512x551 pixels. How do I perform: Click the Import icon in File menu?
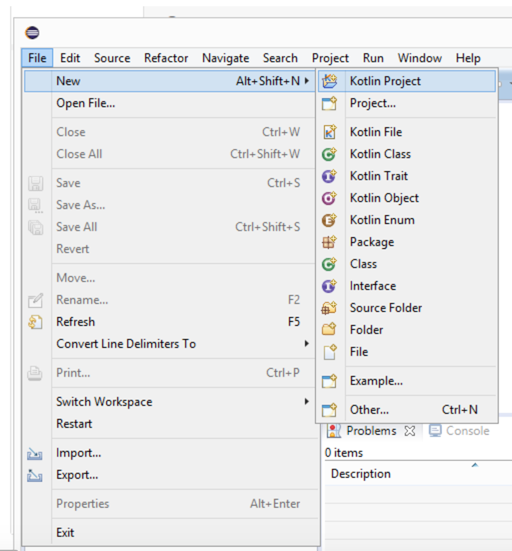click(35, 454)
